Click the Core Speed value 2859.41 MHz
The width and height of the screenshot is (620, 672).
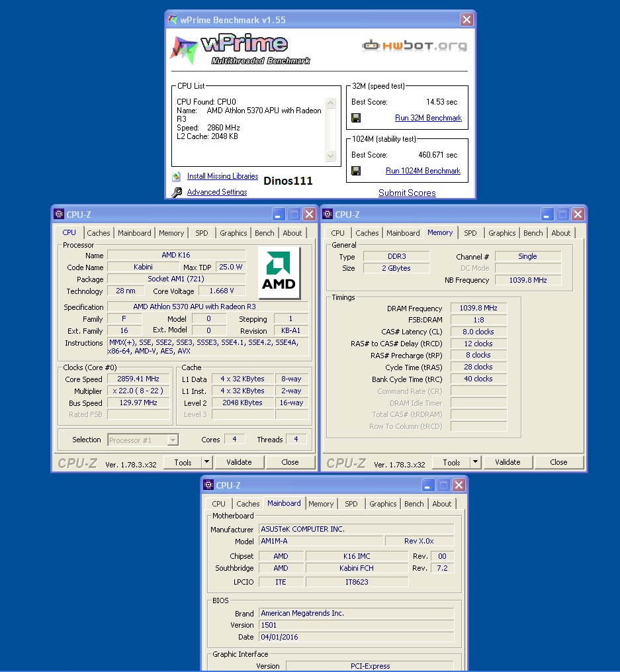pos(138,379)
